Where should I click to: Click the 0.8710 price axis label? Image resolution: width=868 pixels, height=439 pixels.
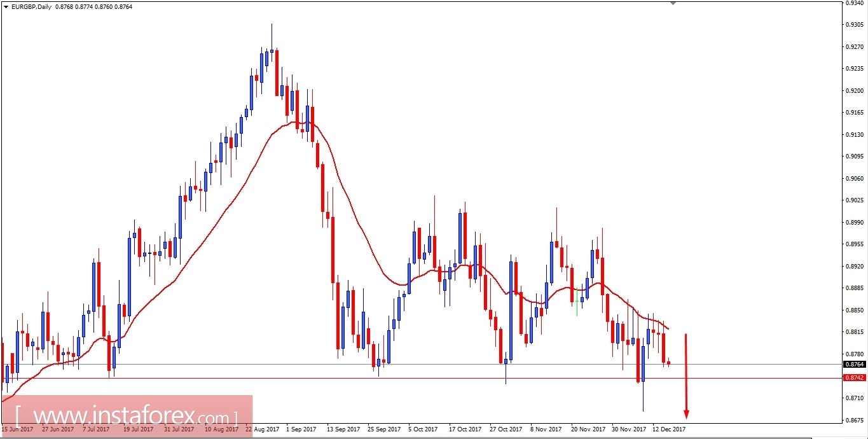pos(855,398)
